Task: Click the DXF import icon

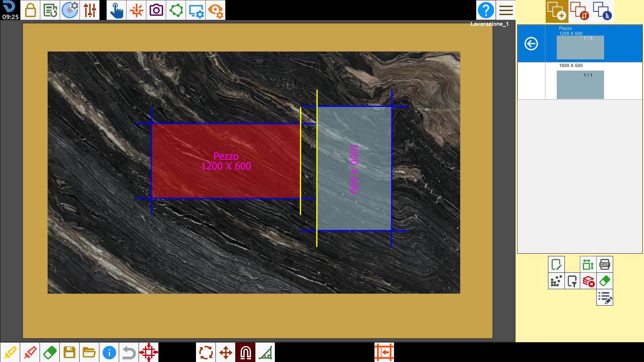Action: [604, 264]
